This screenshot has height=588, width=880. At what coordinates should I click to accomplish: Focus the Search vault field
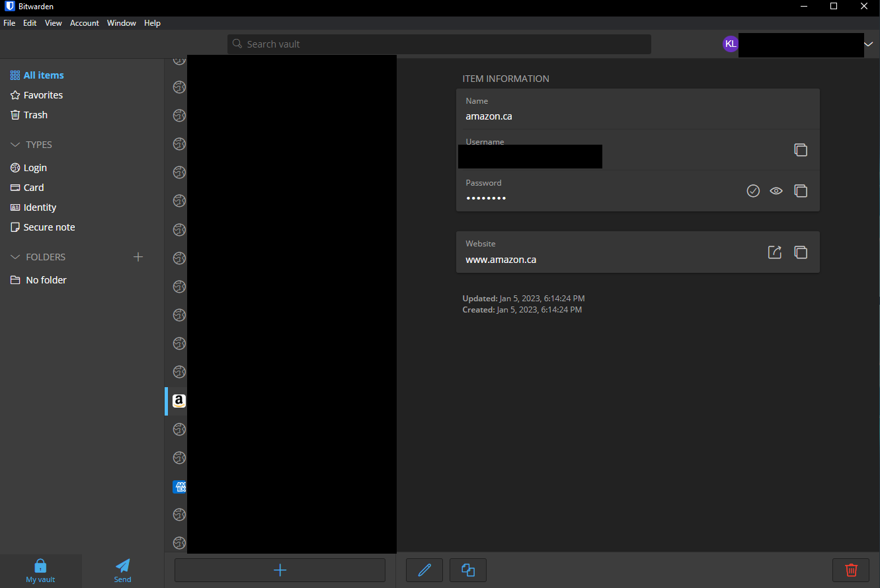439,44
